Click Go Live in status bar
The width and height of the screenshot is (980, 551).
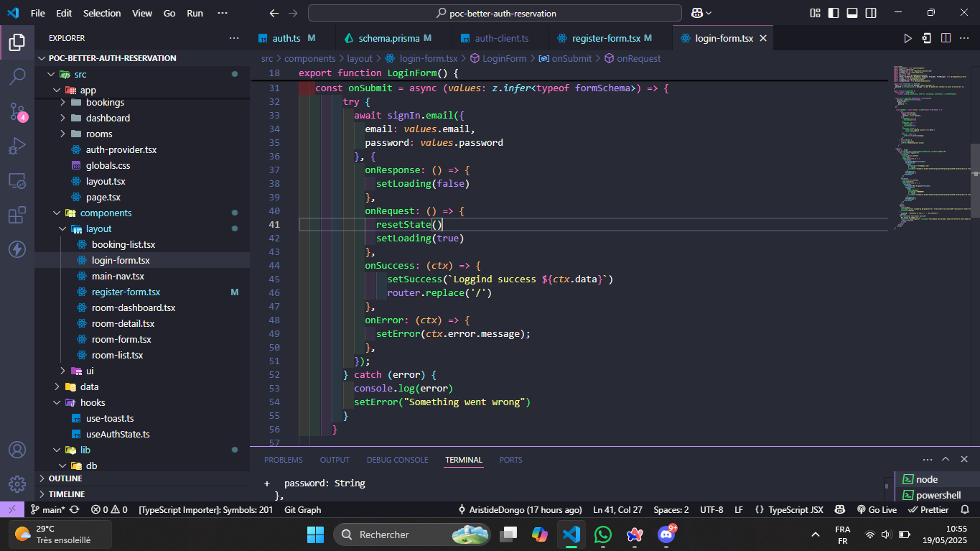pos(877,510)
